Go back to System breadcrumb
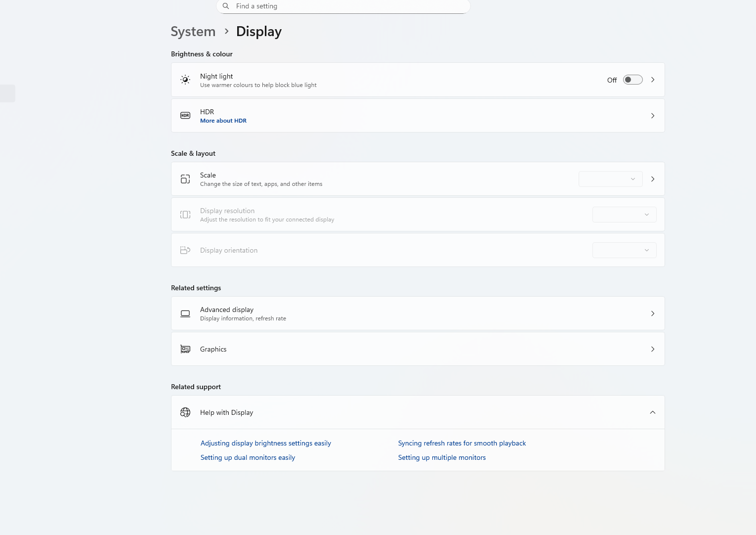Image resolution: width=756 pixels, height=535 pixels. [193, 32]
